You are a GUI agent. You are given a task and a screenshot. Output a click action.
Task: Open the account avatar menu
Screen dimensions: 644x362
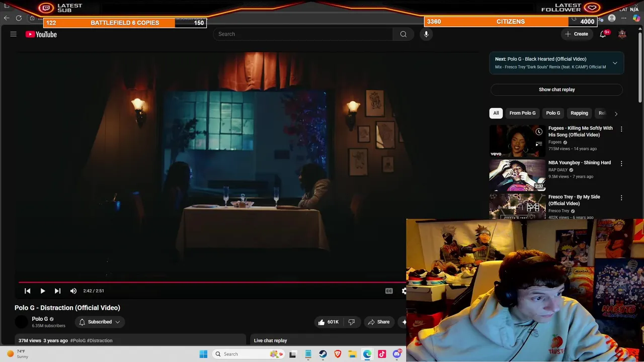(x=622, y=34)
